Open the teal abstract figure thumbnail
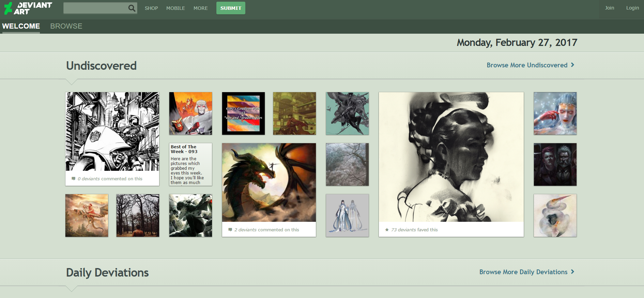The height and width of the screenshot is (298, 644). (347, 113)
